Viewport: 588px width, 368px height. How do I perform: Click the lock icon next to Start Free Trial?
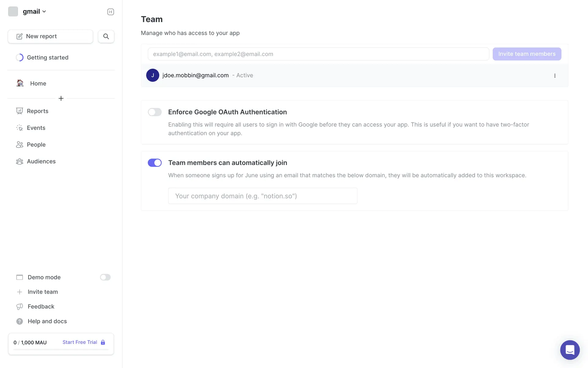103,342
